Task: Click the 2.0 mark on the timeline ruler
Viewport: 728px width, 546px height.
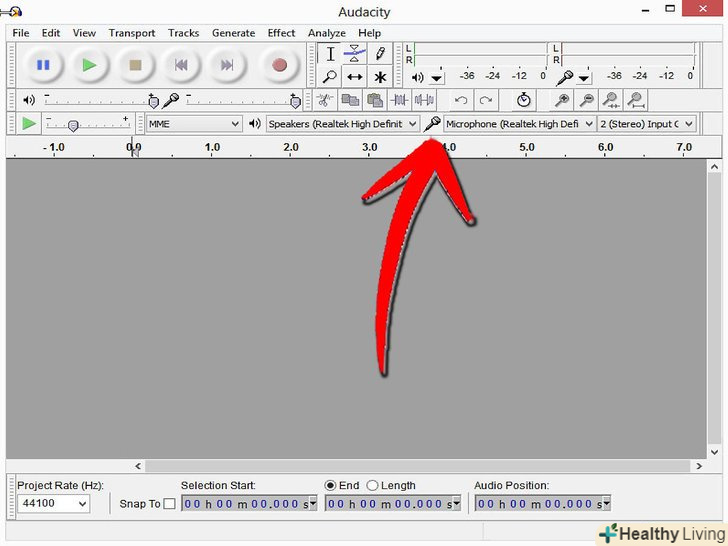Action: 291,147
